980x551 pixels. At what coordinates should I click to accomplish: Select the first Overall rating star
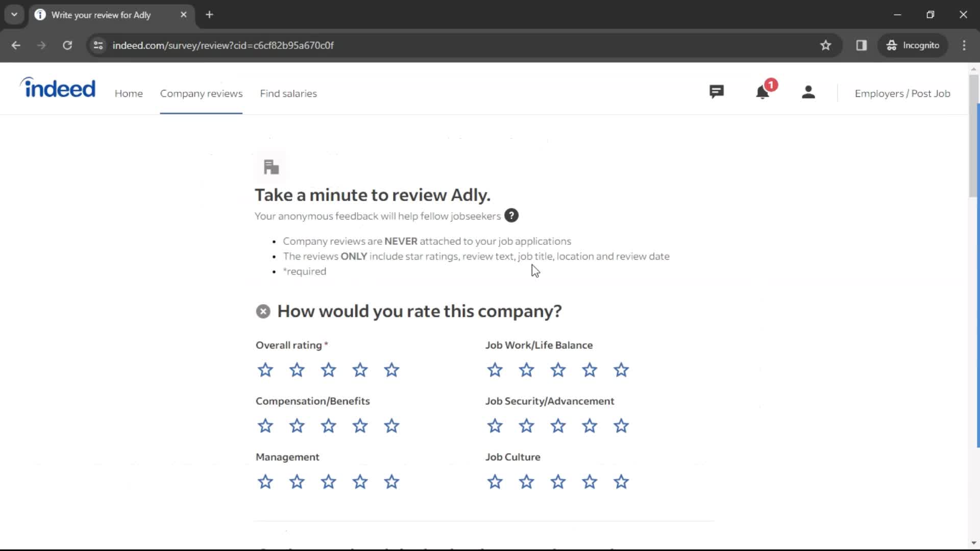point(266,370)
